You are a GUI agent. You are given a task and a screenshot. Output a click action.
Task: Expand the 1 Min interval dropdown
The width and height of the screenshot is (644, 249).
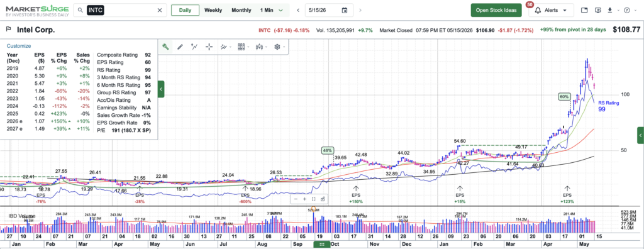coord(272,10)
